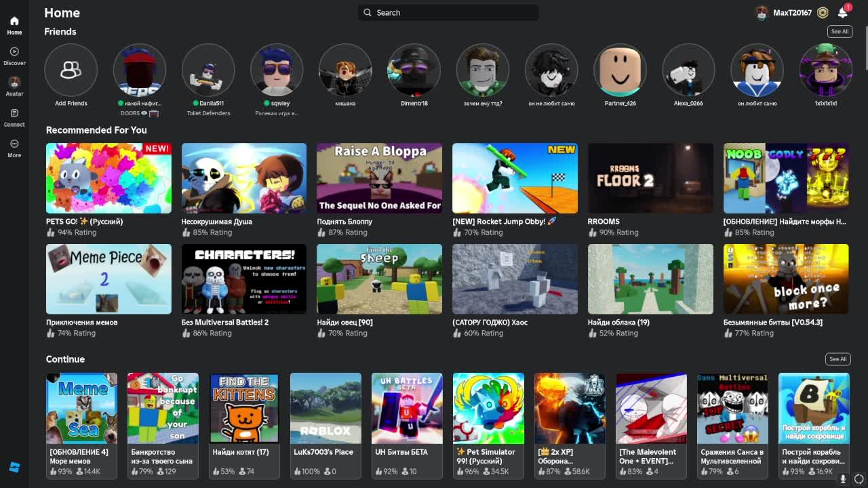Open the Meme Piece 2 game thumbnail
Screen dimensions: 868x488
click(x=108, y=279)
